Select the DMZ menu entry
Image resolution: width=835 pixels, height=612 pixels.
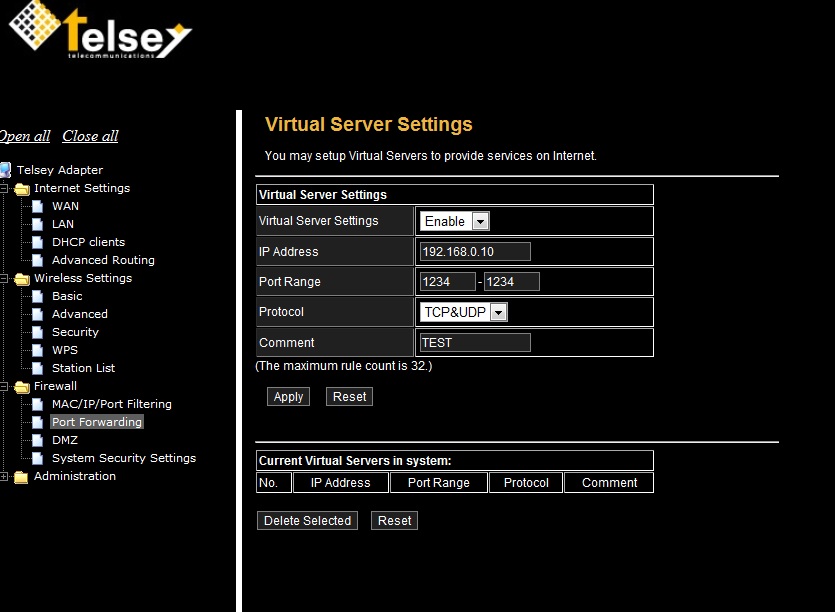(x=64, y=440)
